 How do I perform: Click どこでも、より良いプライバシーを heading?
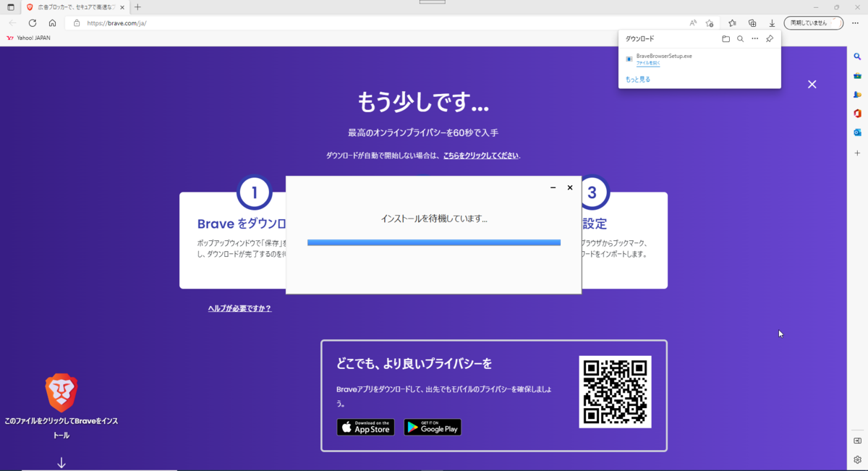pos(414,363)
